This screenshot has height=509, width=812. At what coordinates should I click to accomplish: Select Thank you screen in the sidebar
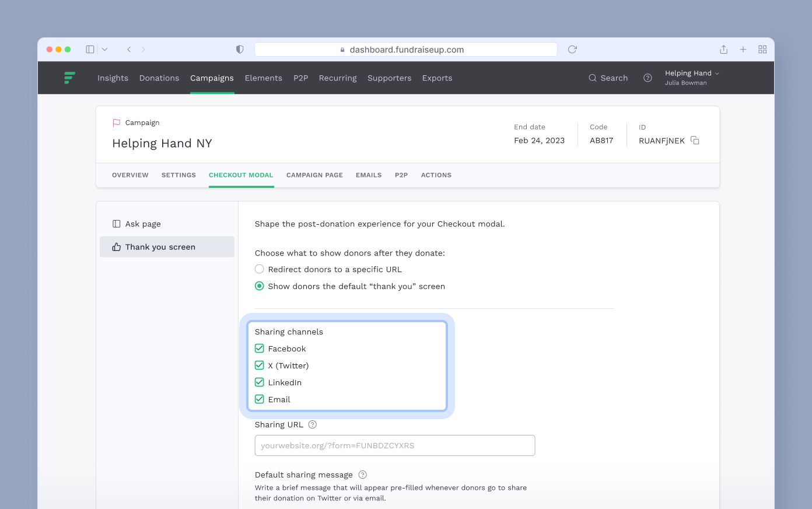pyautogui.click(x=160, y=246)
